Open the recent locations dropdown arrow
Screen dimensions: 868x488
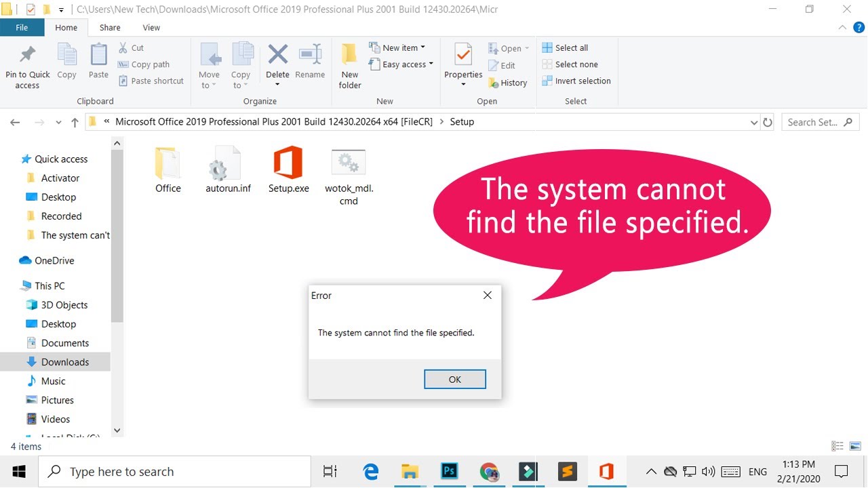click(x=58, y=123)
